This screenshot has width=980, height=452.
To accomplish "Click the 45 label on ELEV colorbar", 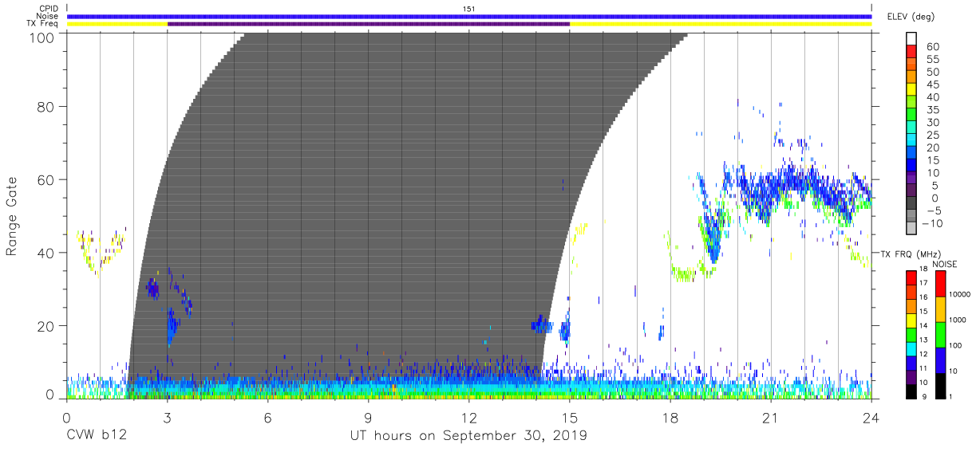I will pyautogui.click(x=932, y=85).
